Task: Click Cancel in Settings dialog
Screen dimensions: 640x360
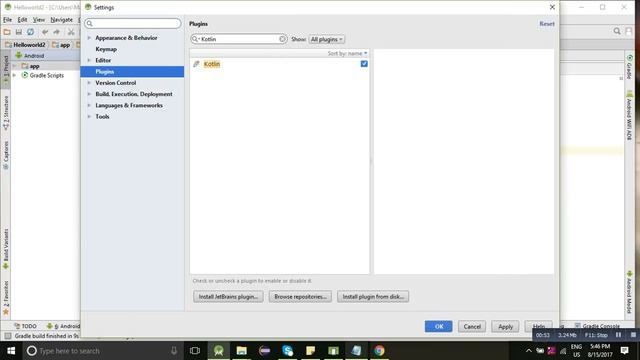Action: point(472,327)
